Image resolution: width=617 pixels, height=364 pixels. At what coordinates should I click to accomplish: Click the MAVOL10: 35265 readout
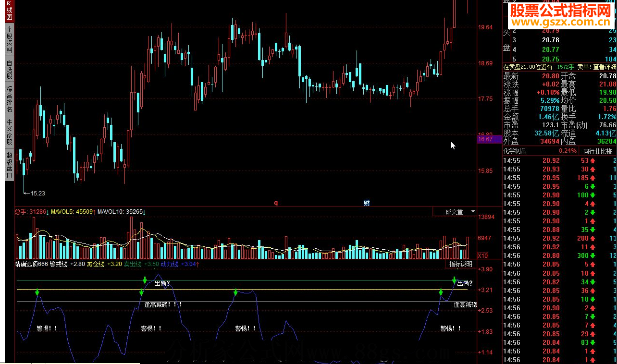coord(122,212)
